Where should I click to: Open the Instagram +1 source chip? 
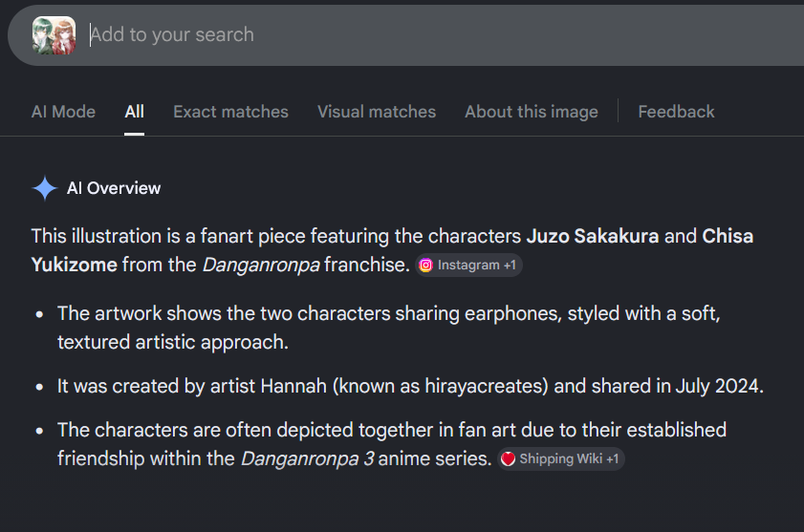click(x=468, y=265)
